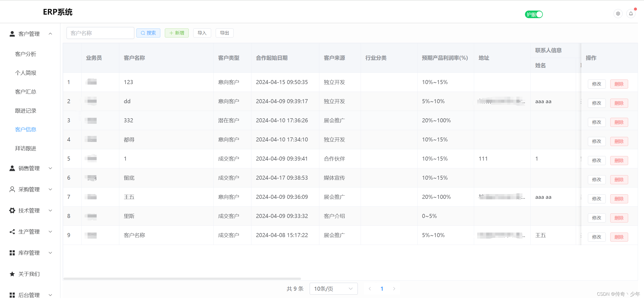Expand the 销售管理 menu chevron
Screen dimensions: 644x299
(x=50, y=168)
